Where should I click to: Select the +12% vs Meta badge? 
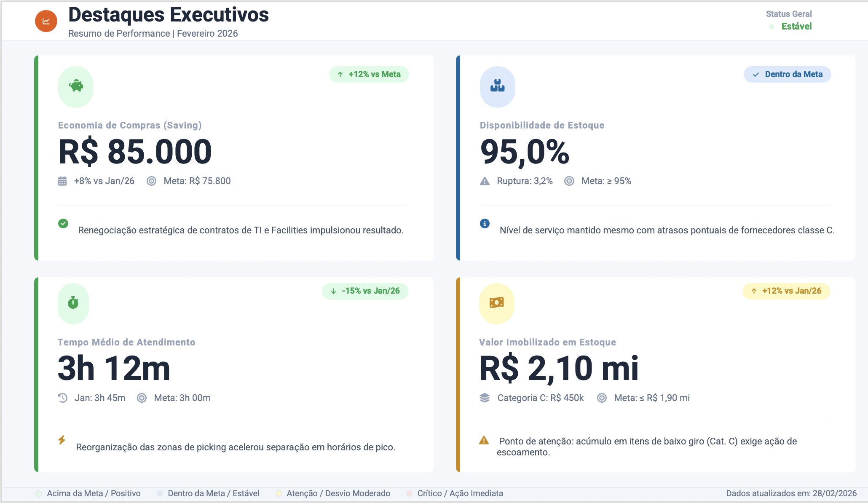coord(369,75)
